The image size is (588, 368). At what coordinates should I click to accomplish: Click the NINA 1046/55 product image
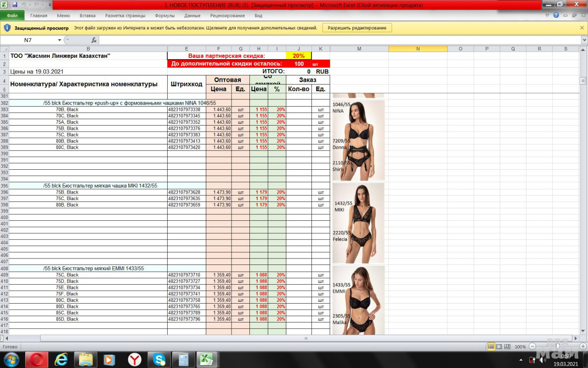click(358, 140)
